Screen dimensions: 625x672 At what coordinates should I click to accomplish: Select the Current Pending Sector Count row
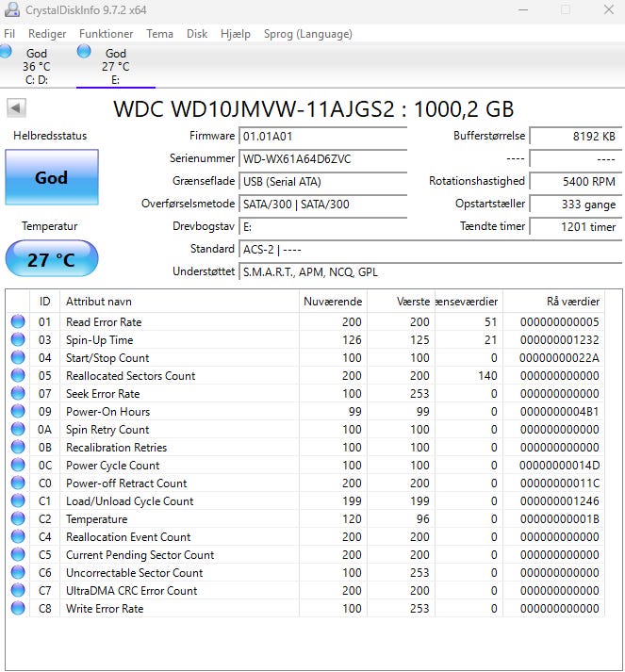coord(140,555)
